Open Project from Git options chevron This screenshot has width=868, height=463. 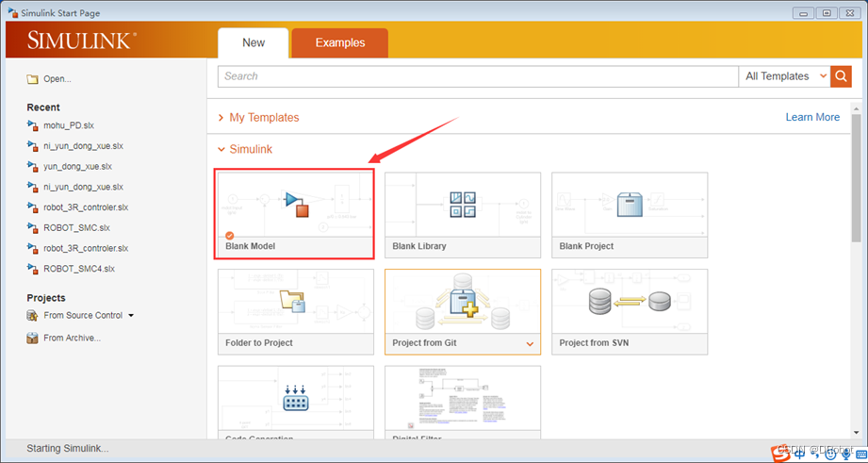click(x=530, y=344)
